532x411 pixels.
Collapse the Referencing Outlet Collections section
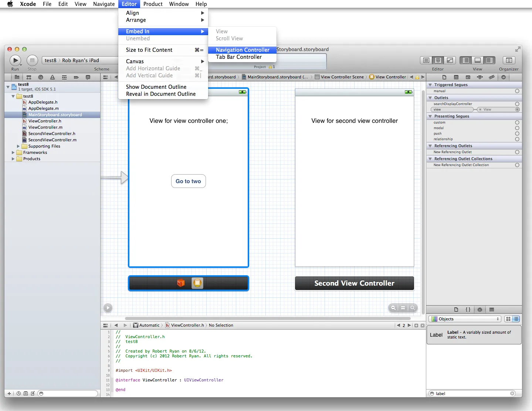[430, 159]
